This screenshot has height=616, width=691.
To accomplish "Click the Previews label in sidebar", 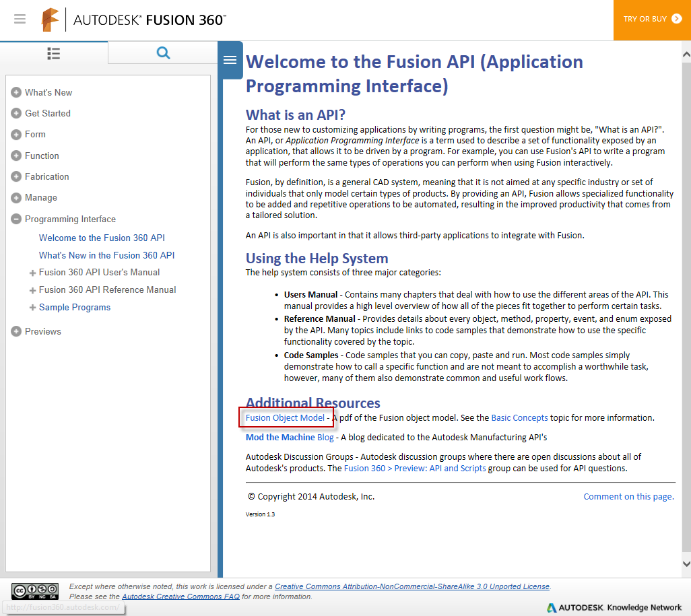I will (x=42, y=331).
